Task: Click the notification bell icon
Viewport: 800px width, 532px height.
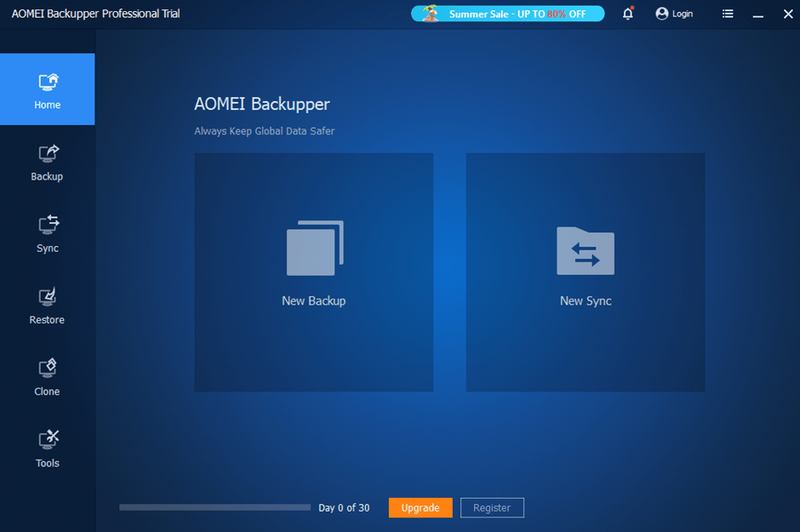Action: [627, 14]
